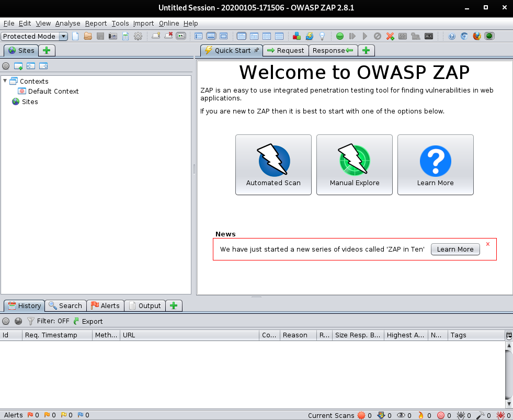
Task: Click Export in the History toolbar
Action: [x=88, y=321]
